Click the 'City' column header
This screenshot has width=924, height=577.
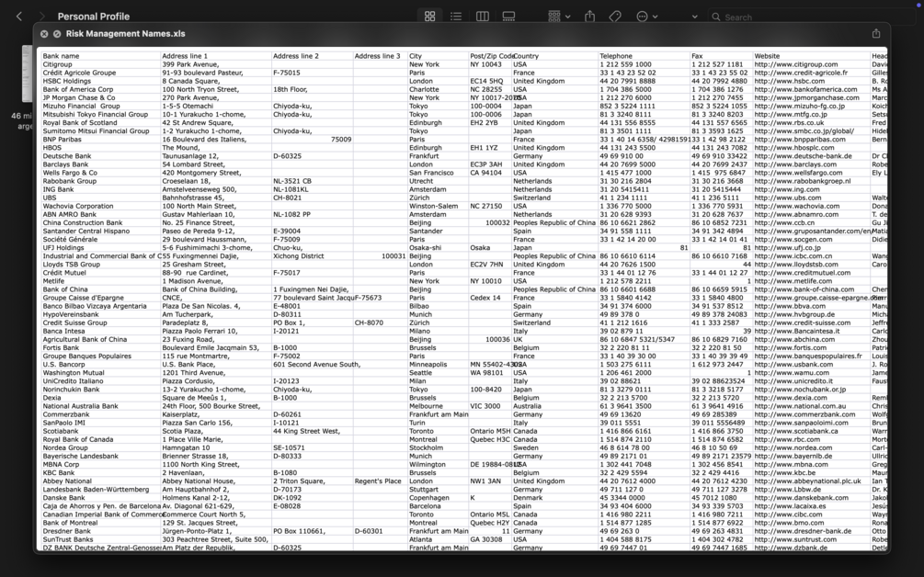point(416,56)
